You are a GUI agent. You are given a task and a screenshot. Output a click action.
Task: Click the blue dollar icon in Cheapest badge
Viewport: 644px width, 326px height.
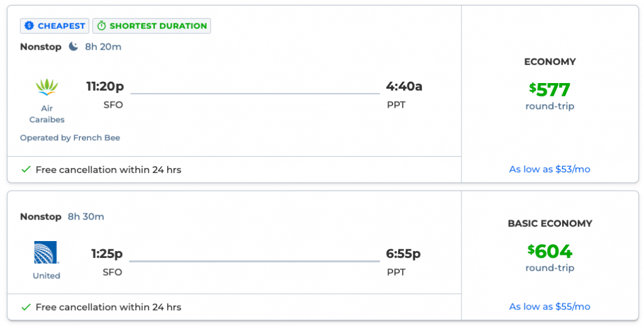28,26
